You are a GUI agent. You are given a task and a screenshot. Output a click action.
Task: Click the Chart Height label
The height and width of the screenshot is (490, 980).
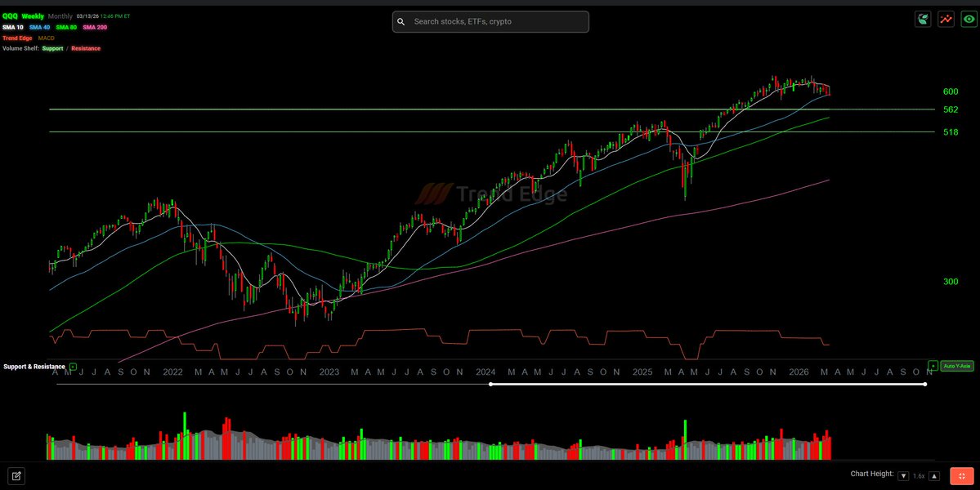[872, 474]
